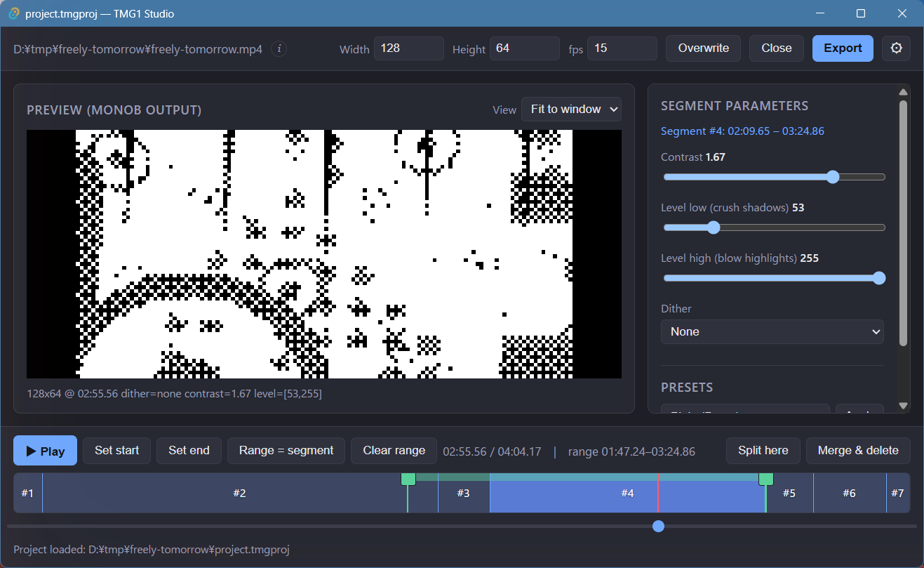Click the file info icon next to path

(x=279, y=48)
